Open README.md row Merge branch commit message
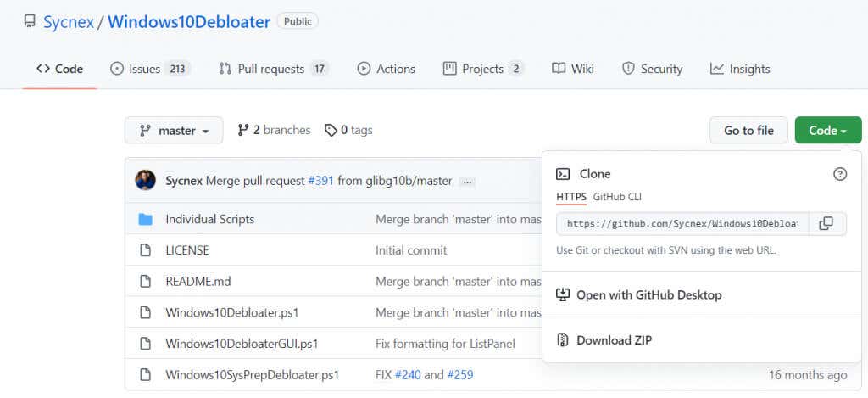 click(459, 282)
